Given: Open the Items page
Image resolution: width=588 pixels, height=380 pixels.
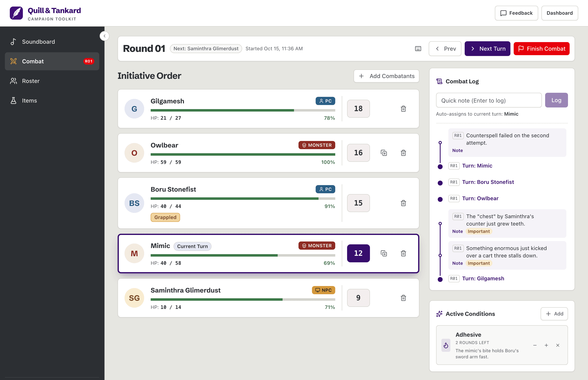Looking at the screenshot, I should (52, 101).
